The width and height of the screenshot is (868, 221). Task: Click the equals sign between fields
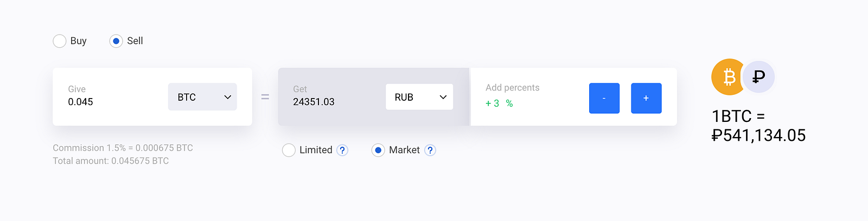pyautogui.click(x=265, y=97)
